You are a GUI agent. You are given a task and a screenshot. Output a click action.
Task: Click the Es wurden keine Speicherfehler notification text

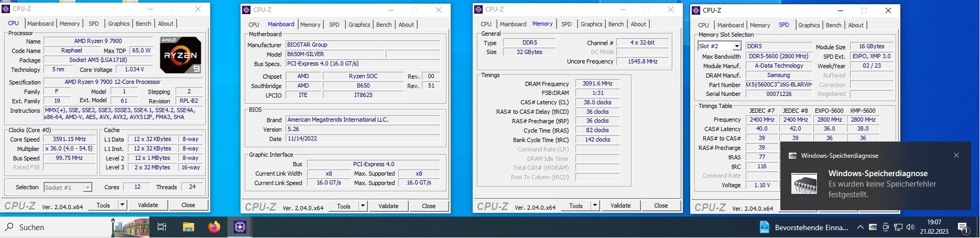point(882,189)
